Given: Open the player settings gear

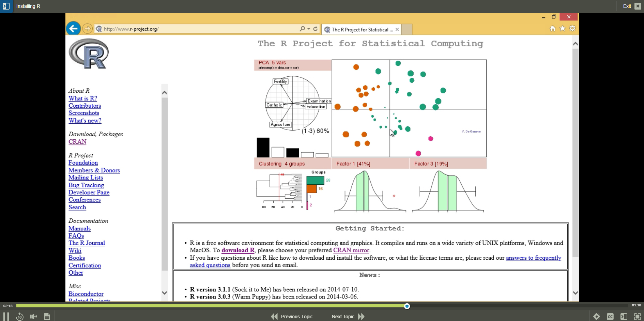Looking at the screenshot, I should 596,317.
